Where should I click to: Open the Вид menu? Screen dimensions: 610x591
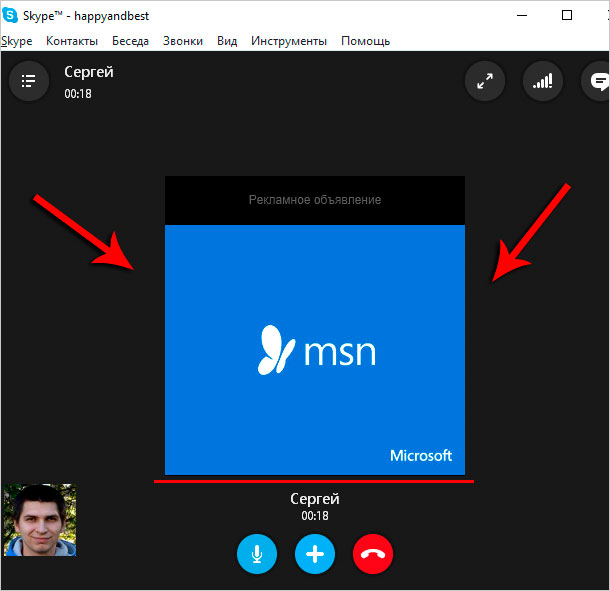click(227, 41)
